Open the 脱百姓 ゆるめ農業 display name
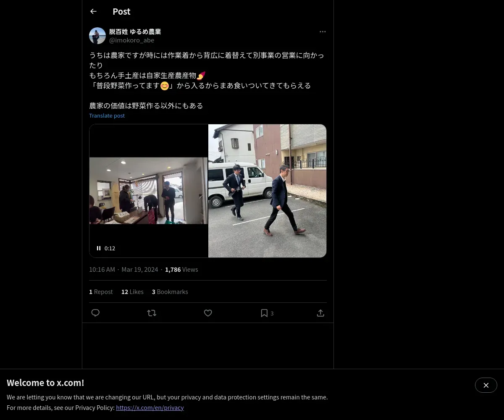This screenshot has width=504, height=420. 135,31
